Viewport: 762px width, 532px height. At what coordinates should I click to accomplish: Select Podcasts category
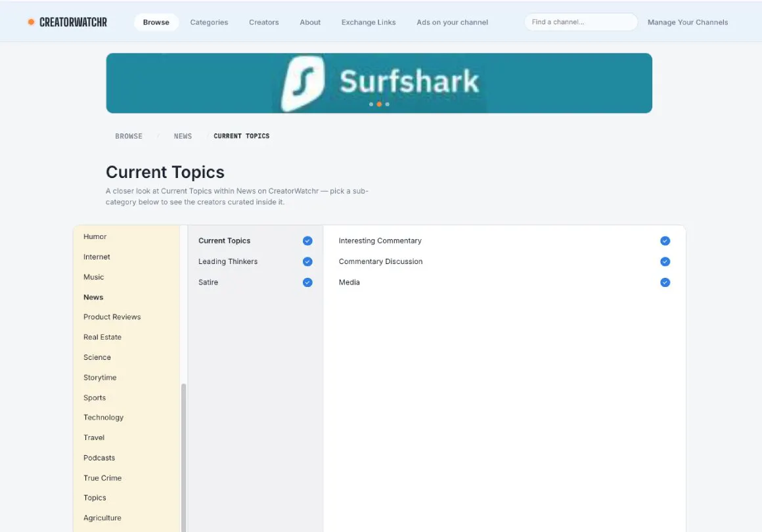click(x=99, y=458)
